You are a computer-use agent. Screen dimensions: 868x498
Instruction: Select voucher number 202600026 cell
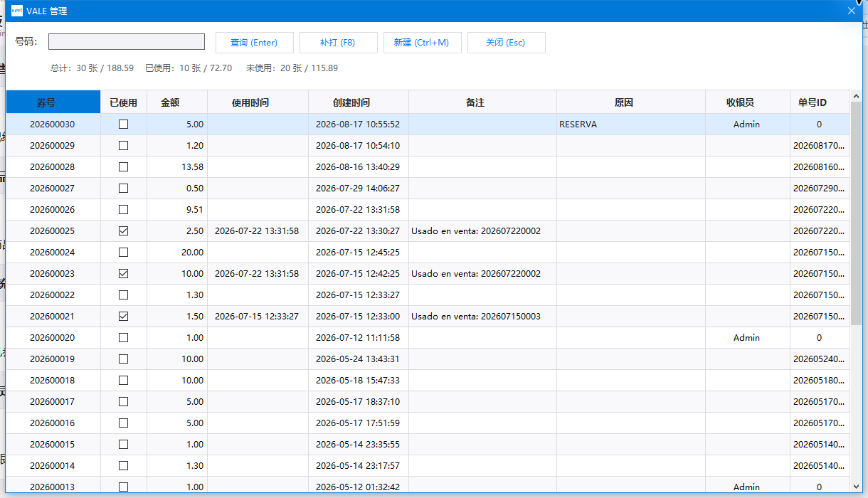[52, 210]
